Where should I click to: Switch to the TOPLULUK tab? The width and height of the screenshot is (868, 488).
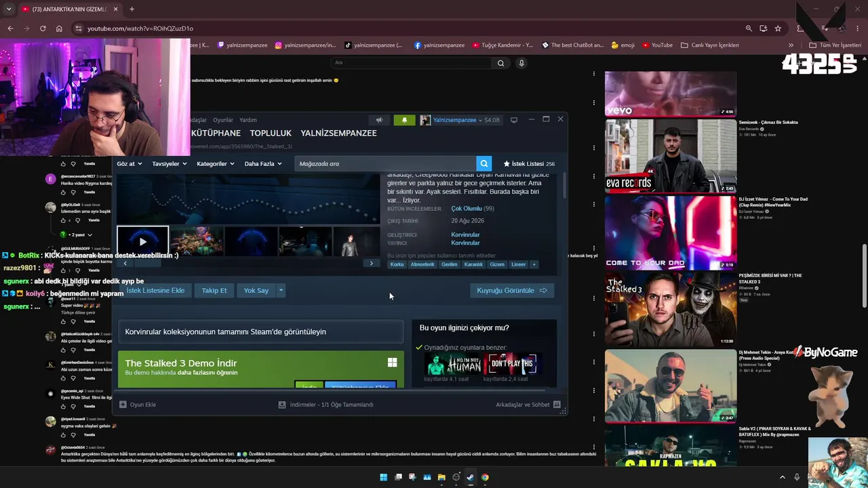[271, 133]
